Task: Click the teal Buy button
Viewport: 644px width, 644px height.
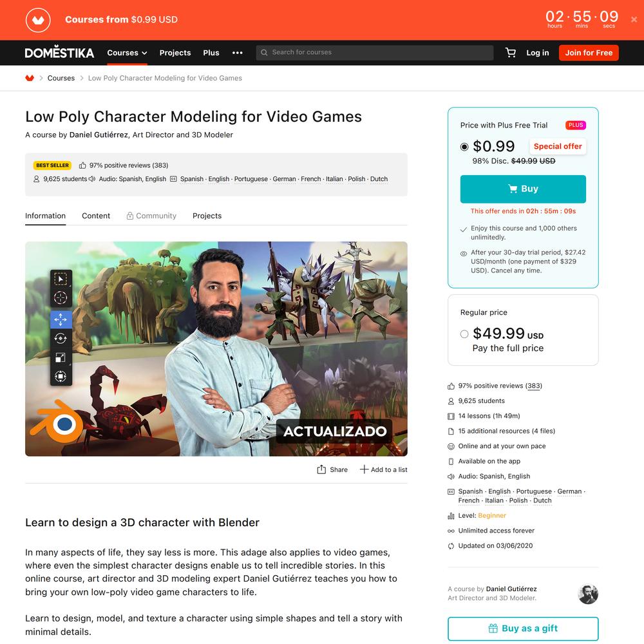Action: tap(523, 189)
